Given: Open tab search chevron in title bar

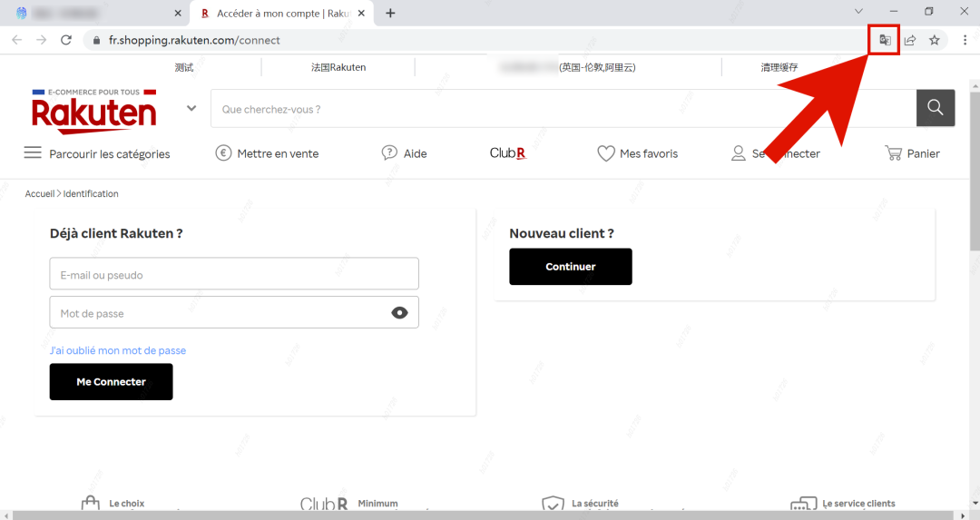Looking at the screenshot, I should pos(858,11).
